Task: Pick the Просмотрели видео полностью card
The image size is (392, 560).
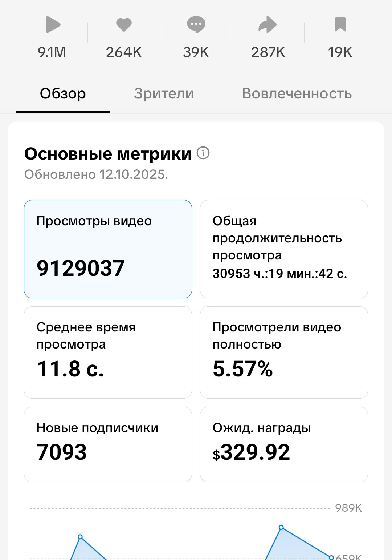Action: coord(284,352)
